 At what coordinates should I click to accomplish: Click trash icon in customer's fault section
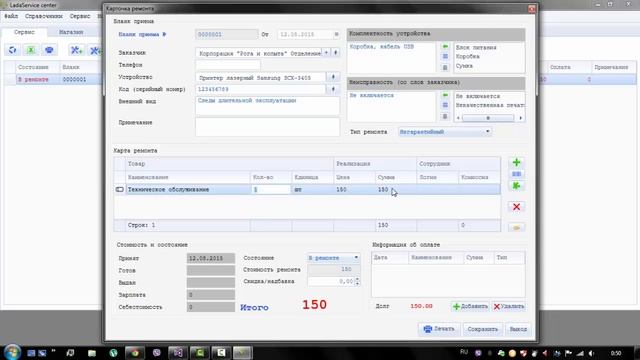(445, 116)
